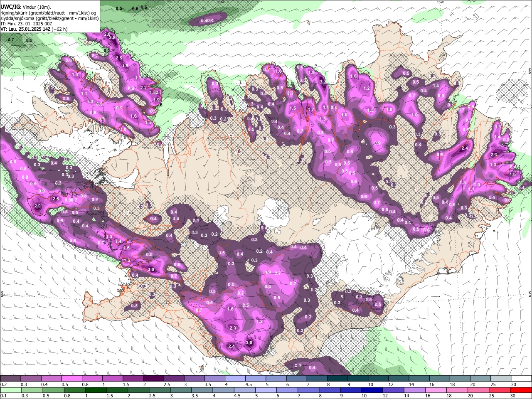Select rain legend swatch between 0.3 and 0.5

point(32,390)
